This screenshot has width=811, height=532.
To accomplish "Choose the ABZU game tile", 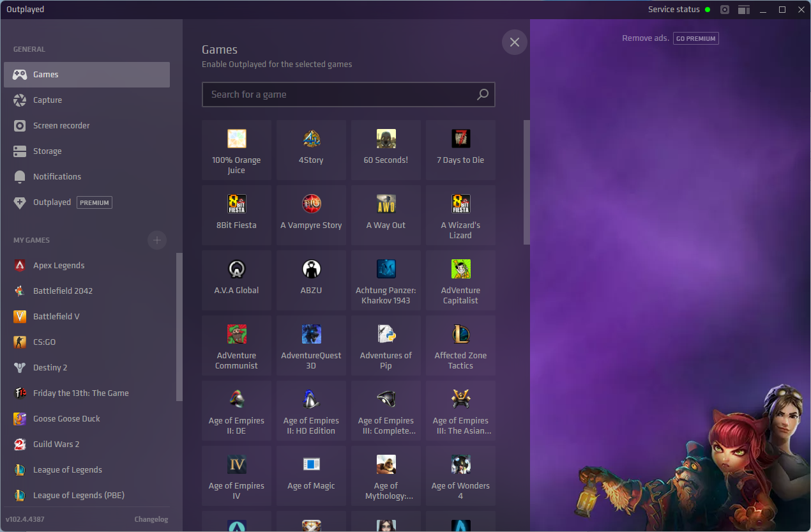I will (311, 280).
